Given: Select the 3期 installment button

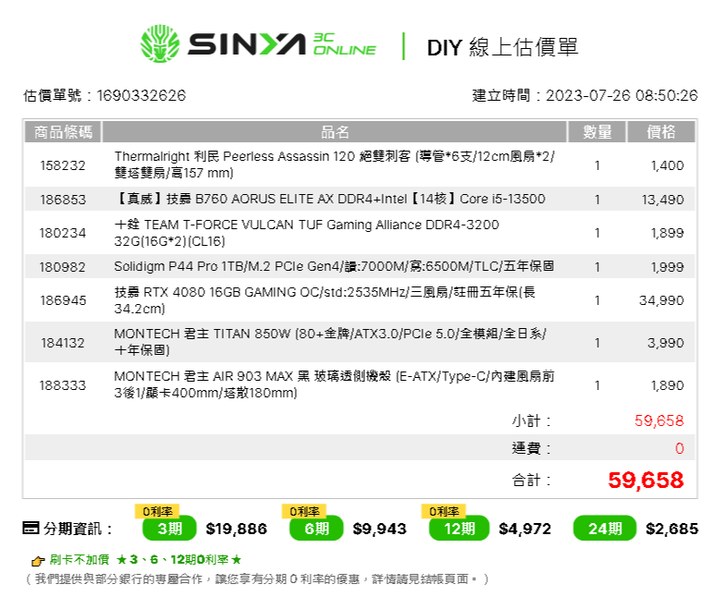Looking at the screenshot, I should pyautogui.click(x=169, y=529).
